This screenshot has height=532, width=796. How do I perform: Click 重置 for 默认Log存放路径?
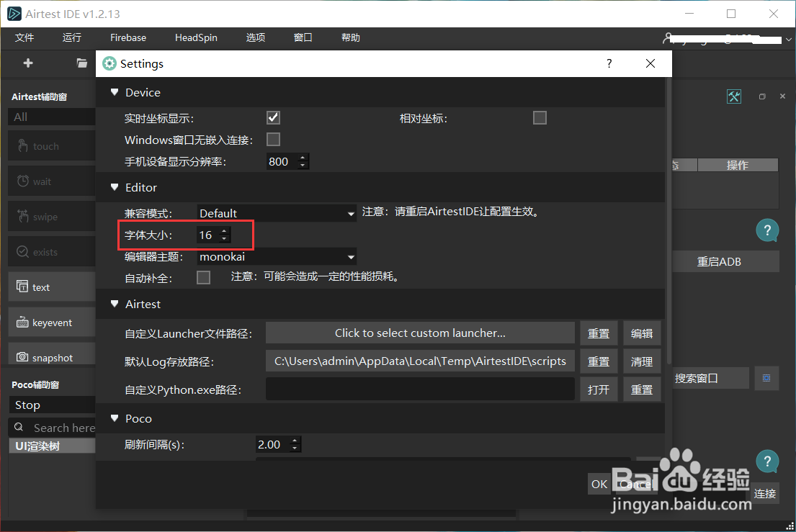(599, 361)
